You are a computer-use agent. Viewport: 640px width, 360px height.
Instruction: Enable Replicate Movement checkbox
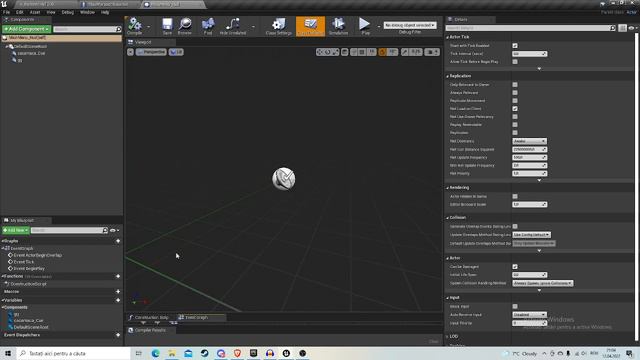click(x=515, y=100)
